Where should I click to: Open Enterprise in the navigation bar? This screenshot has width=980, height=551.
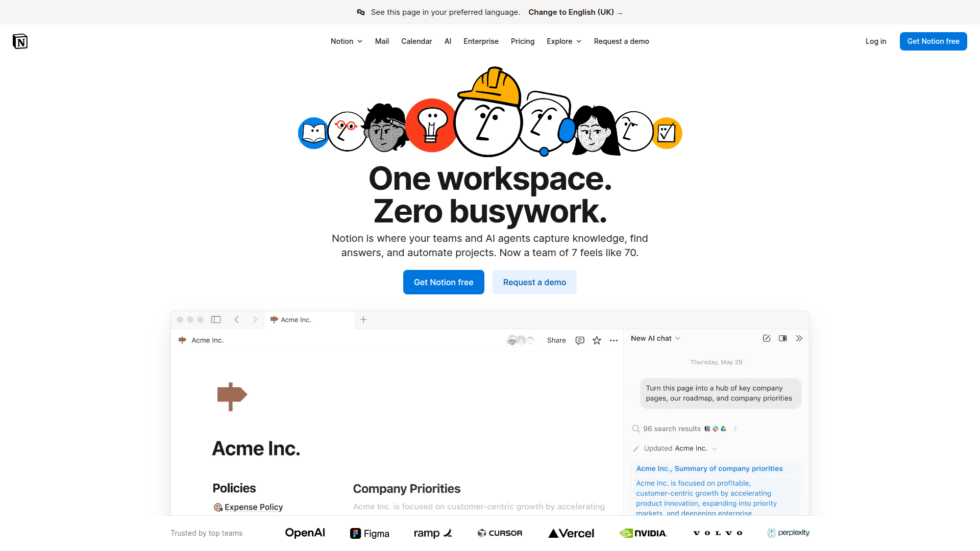pyautogui.click(x=481, y=41)
